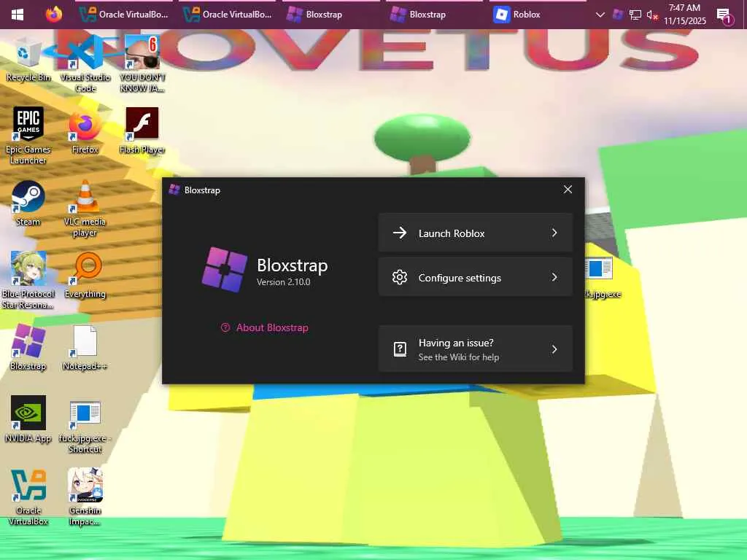747x560 pixels.
Task: Open the taskbar clock showing 7:47 AM
Action: click(x=684, y=15)
